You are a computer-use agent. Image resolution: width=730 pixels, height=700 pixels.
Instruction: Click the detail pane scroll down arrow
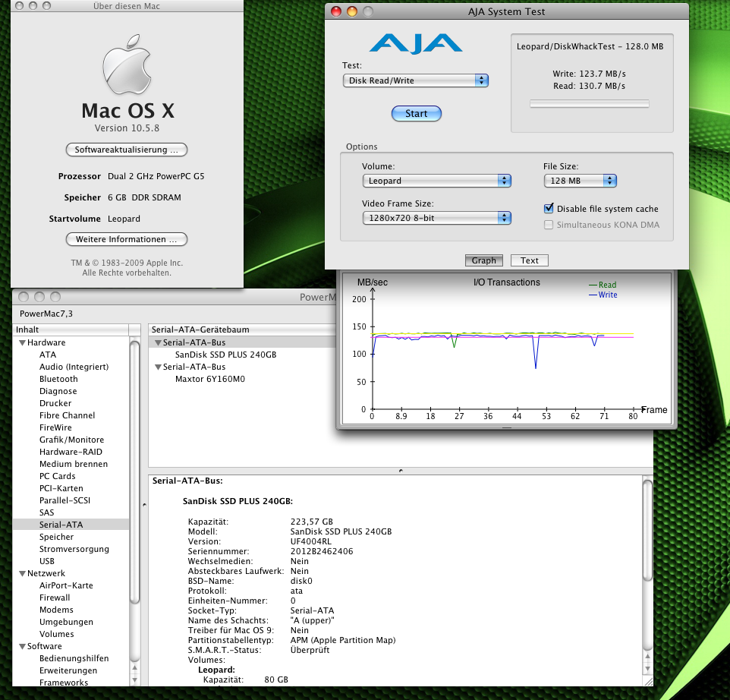(x=647, y=669)
